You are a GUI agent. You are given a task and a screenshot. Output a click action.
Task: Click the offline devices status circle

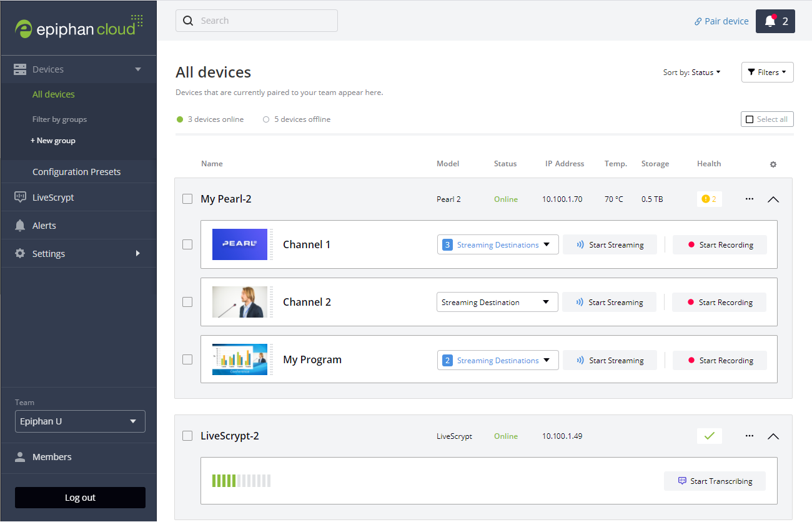266,119
